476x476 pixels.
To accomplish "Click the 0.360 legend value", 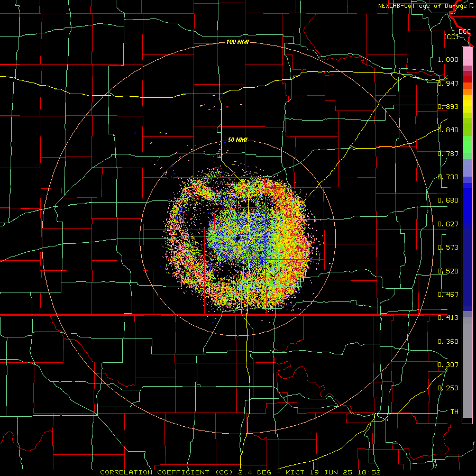I will [448, 342].
